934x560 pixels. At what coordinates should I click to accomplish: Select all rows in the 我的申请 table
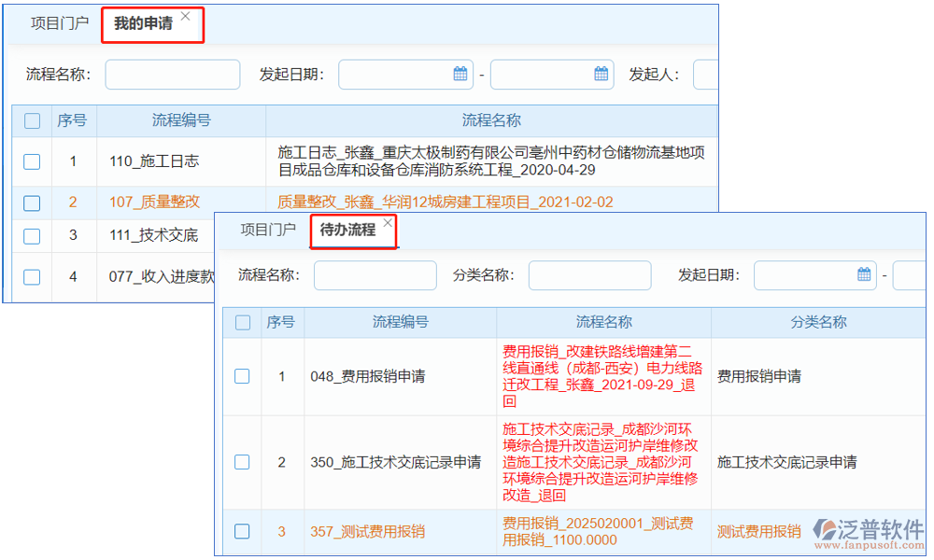[x=31, y=122]
